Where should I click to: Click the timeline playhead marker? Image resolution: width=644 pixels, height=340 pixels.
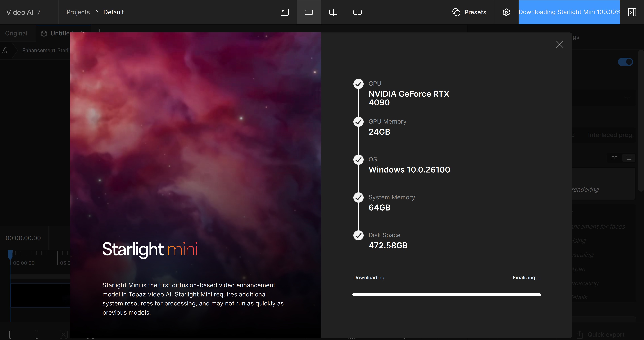coord(10,254)
